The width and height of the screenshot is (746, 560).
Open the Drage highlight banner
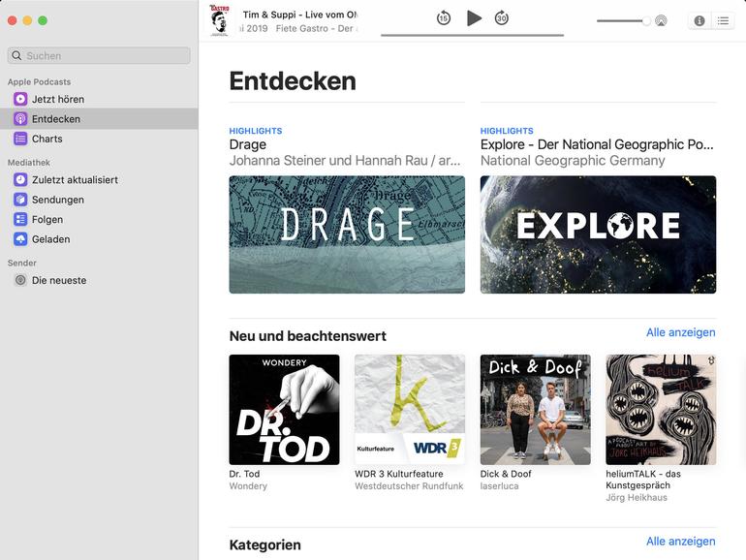347,234
